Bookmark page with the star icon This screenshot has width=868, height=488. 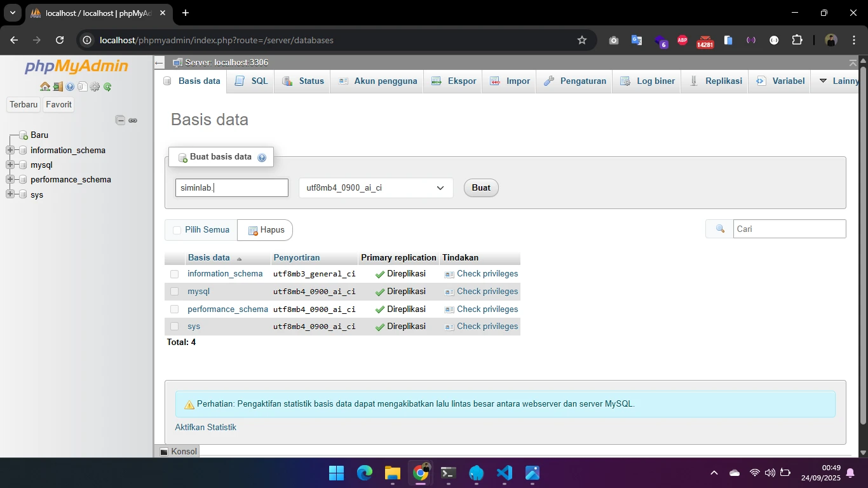(581, 40)
